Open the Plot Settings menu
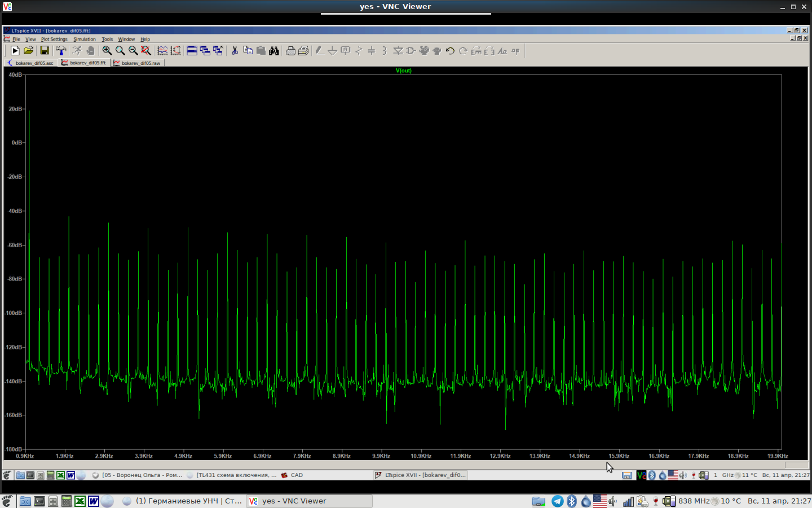This screenshot has width=812, height=508. 54,40
